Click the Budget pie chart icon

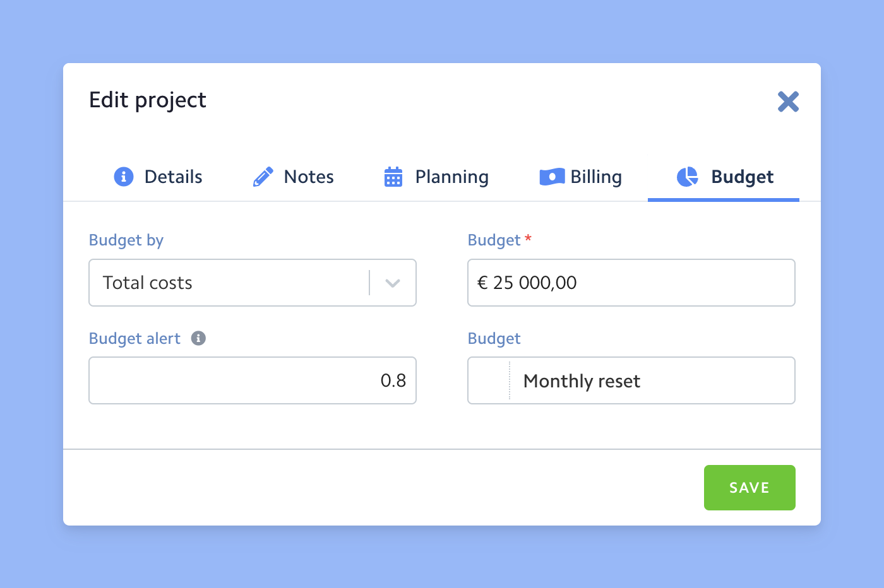click(688, 177)
